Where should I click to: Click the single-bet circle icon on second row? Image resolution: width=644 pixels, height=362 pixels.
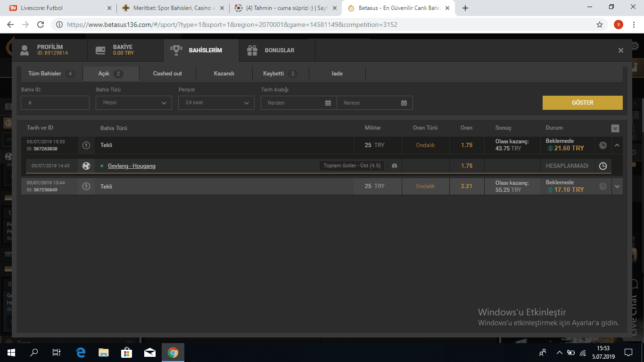click(86, 186)
